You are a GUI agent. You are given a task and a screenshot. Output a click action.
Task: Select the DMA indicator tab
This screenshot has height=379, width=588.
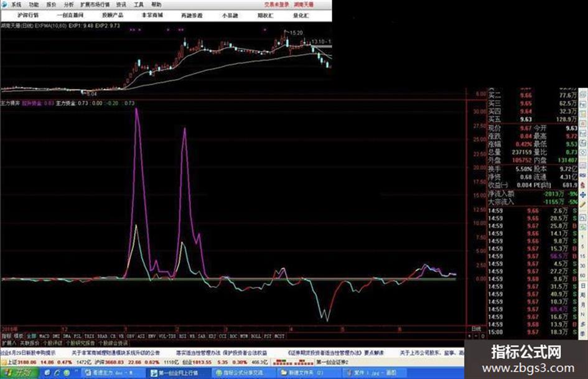[67, 336]
